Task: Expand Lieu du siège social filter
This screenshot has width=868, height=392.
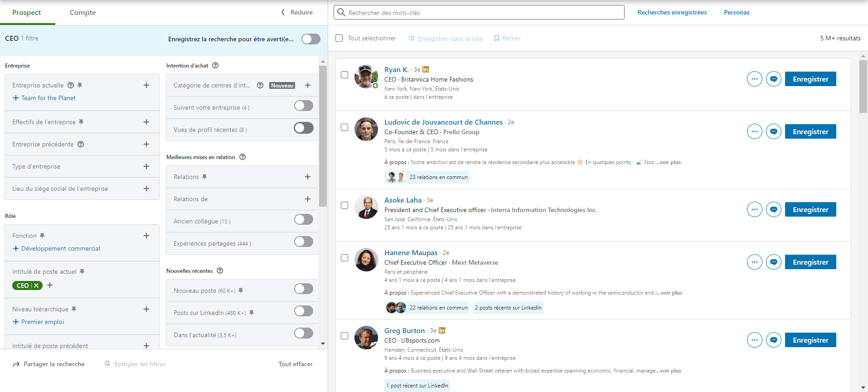Action: (x=146, y=189)
